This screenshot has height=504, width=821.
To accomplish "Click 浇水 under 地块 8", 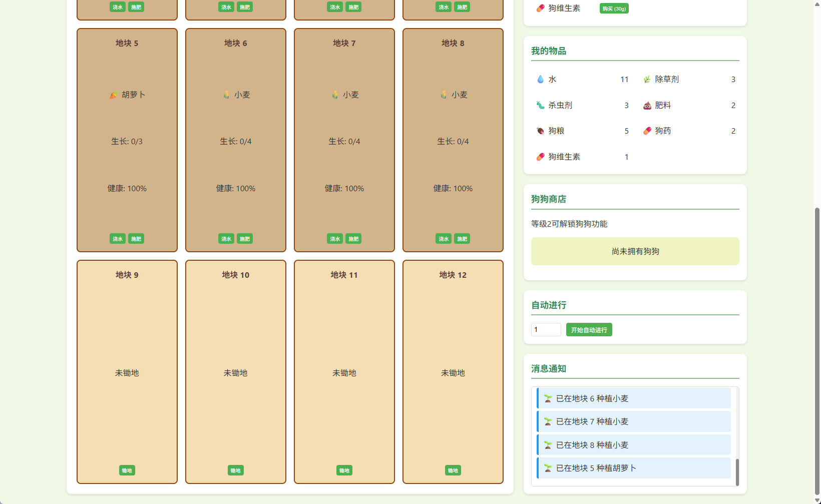I will pos(444,239).
